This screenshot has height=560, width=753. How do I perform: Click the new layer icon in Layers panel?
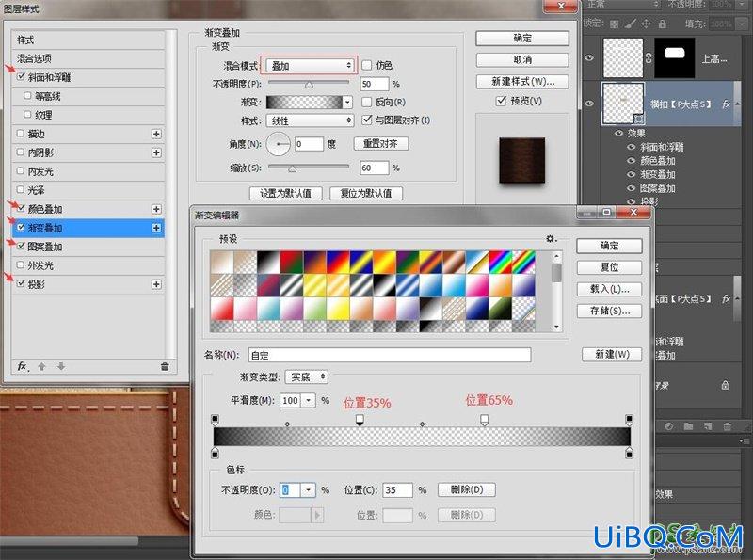709,426
